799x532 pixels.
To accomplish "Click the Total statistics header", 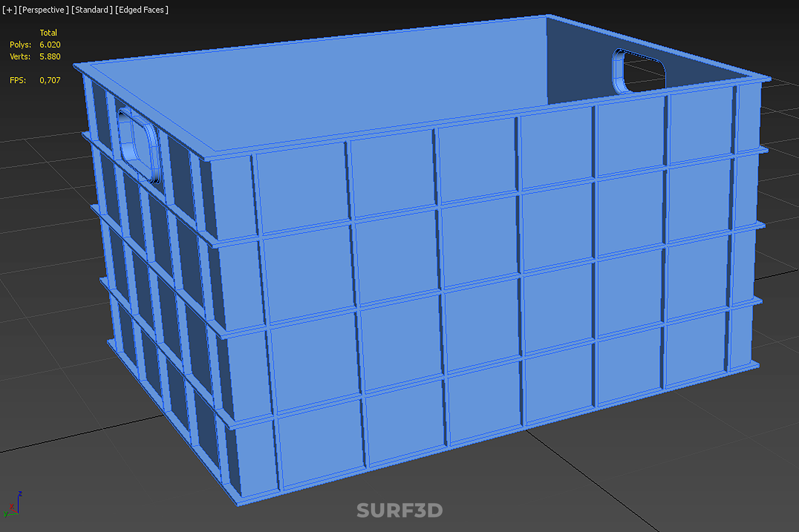I will click(48, 32).
